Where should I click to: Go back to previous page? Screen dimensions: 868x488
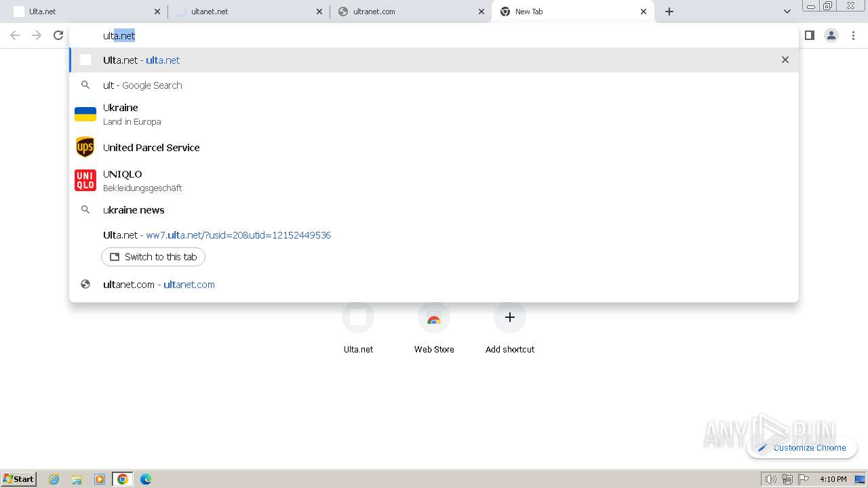coord(15,35)
